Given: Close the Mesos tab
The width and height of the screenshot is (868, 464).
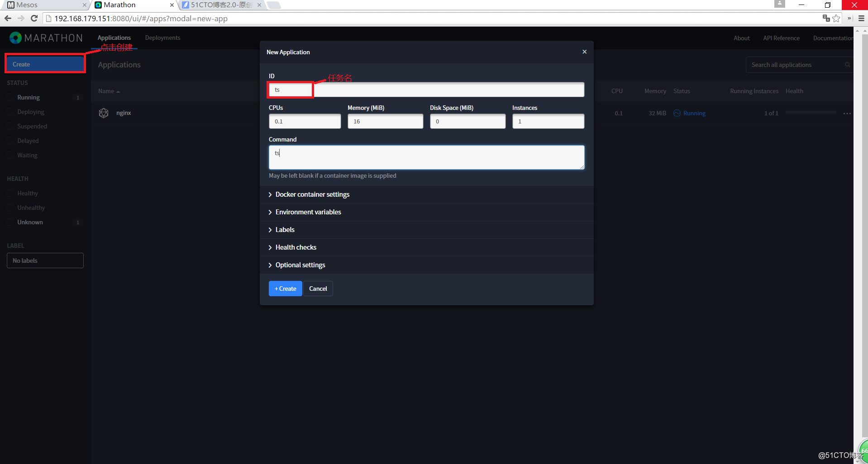Looking at the screenshot, I should pyautogui.click(x=84, y=5).
